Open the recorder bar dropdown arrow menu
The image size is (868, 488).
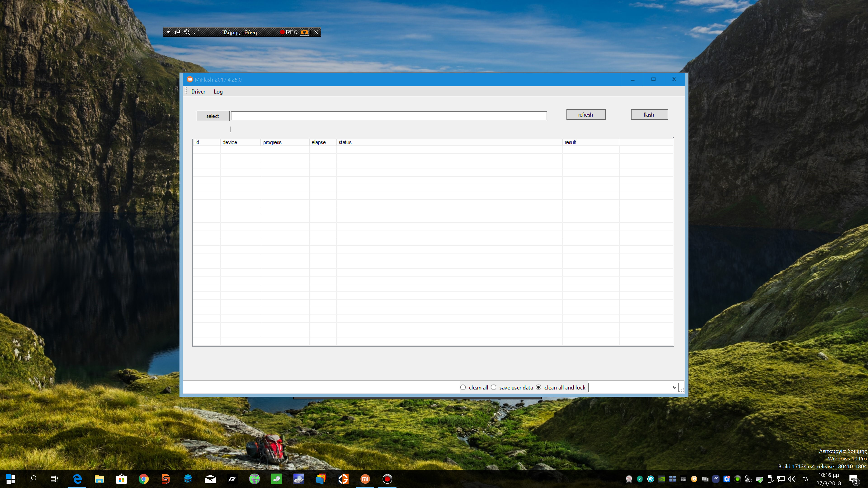[168, 32]
